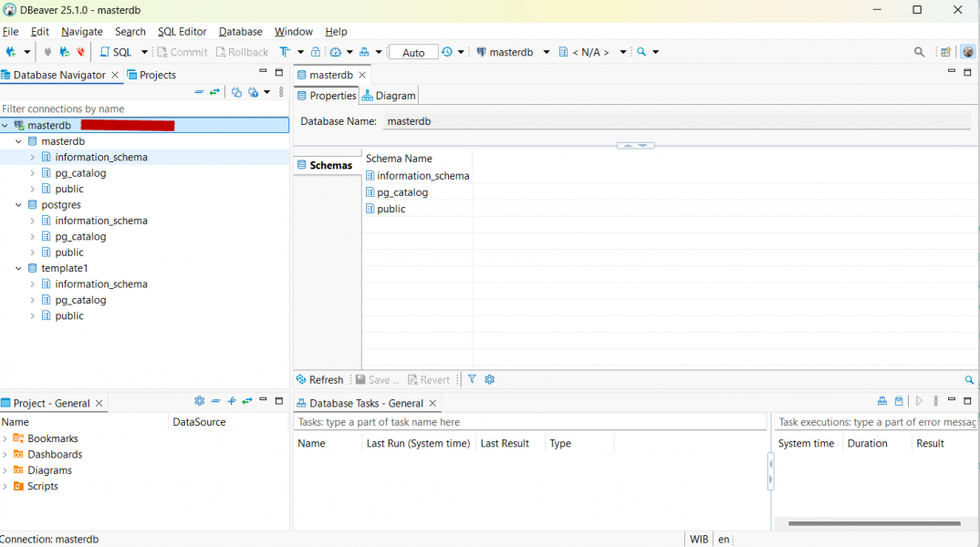
Task: Click the global search icon at top right
Action: pos(919,52)
